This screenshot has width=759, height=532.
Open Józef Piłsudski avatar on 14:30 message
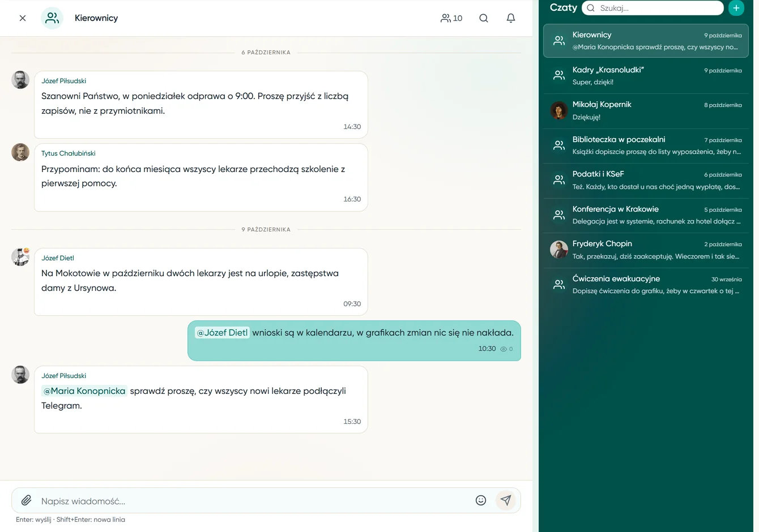click(x=20, y=80)
